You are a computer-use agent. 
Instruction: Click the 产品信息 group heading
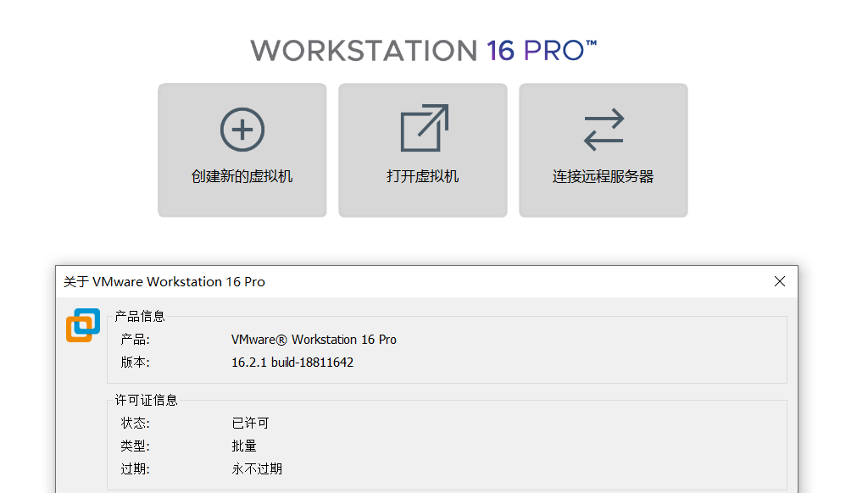pyautogui.click(x=140, y=317)
